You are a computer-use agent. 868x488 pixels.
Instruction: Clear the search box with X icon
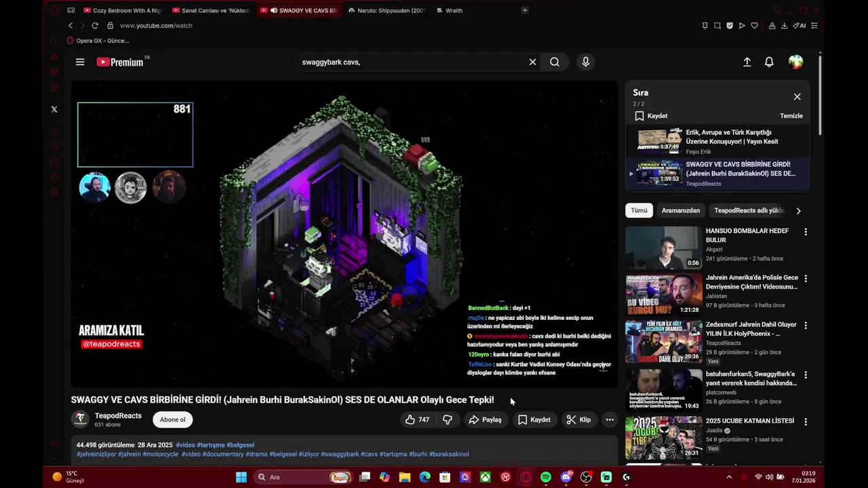click(x=532, y=62)
